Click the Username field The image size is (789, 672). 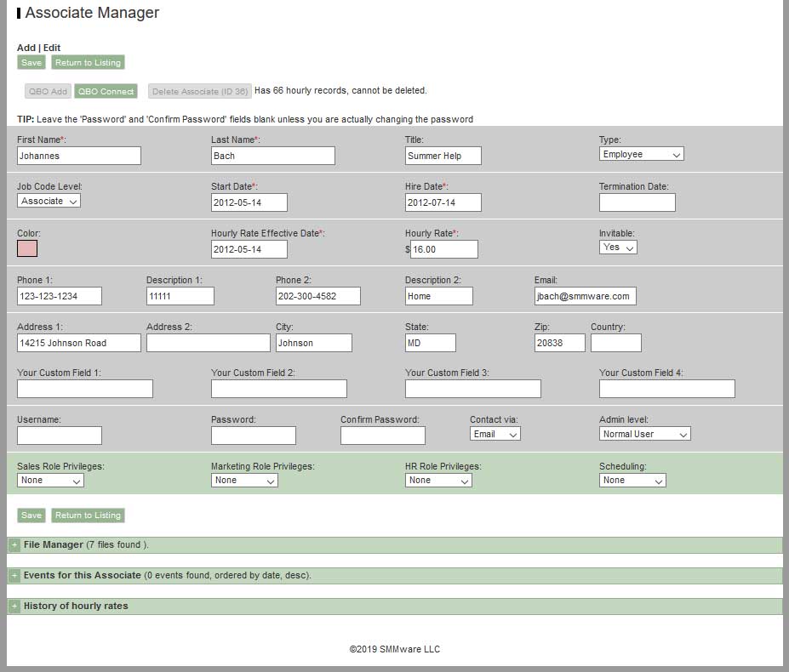tap(60, 436)
